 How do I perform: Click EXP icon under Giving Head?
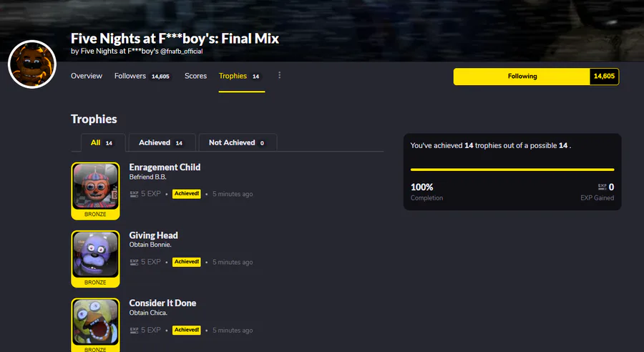[134, 262]
